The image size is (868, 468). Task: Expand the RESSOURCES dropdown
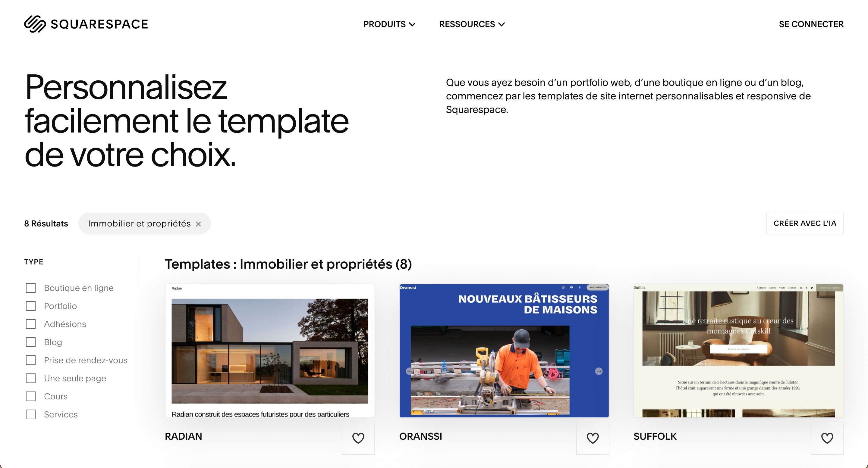point(471,23)
